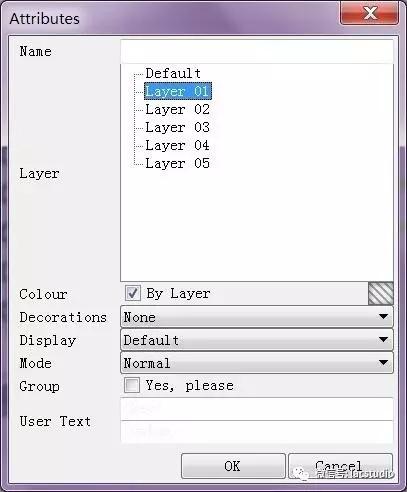This screenshot has width=407, height=492.
Task: Click the second User Text field
Action: (257, 432)
